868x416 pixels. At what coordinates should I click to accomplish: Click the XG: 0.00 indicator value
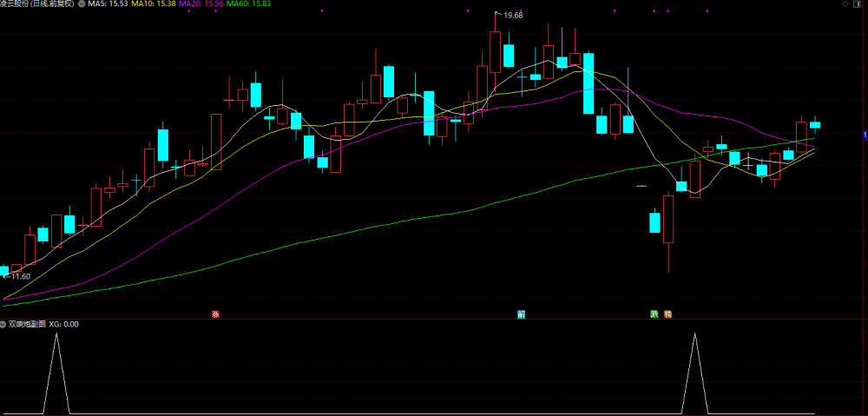[63, 325]
